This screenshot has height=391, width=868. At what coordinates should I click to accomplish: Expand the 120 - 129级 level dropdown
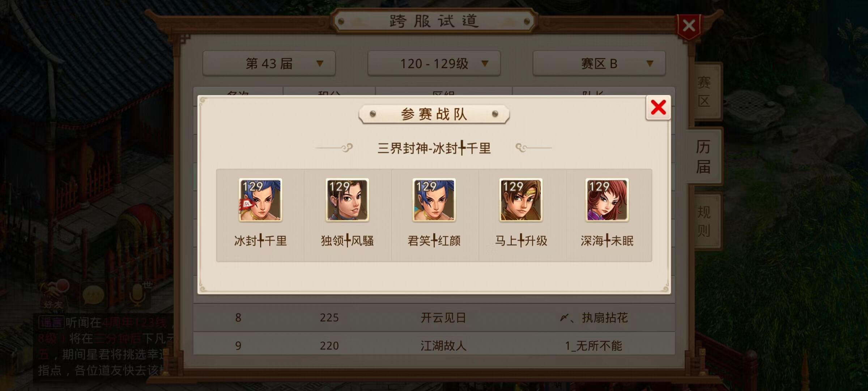click(434, 63)
